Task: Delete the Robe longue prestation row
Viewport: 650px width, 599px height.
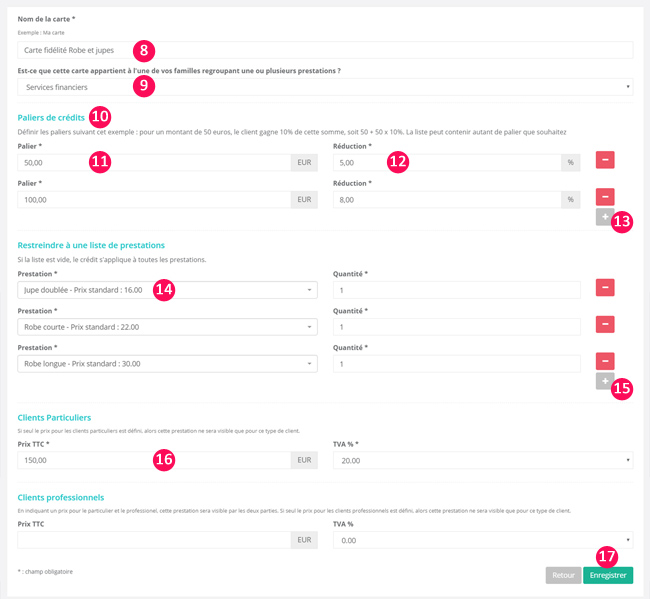Action: (x=605, y=361)
